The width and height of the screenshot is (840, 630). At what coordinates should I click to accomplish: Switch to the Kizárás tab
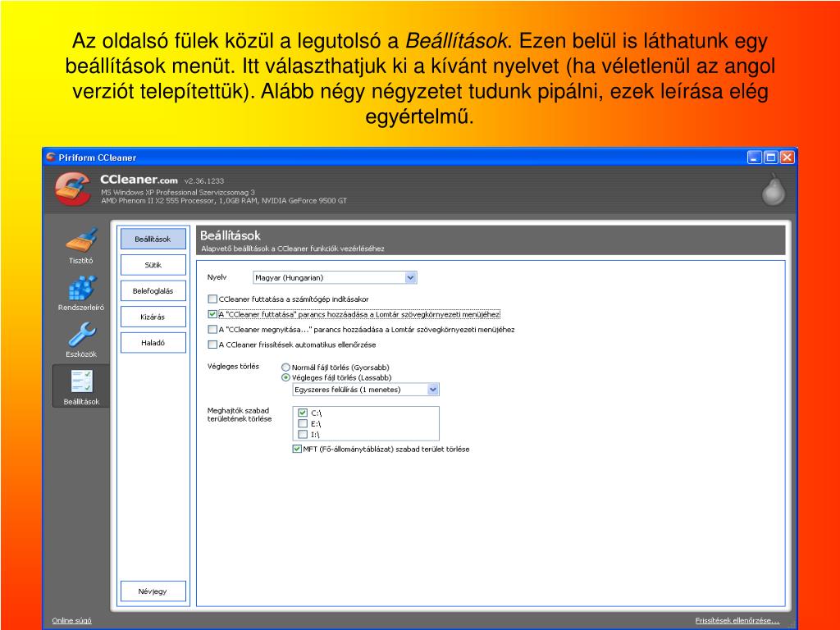click(x=153, y=317)
